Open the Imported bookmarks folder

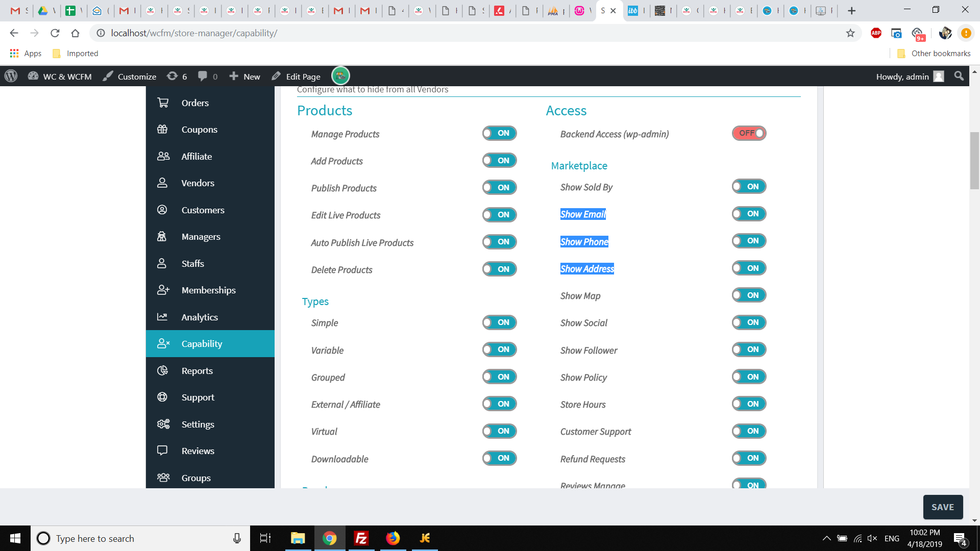[76, 54]
